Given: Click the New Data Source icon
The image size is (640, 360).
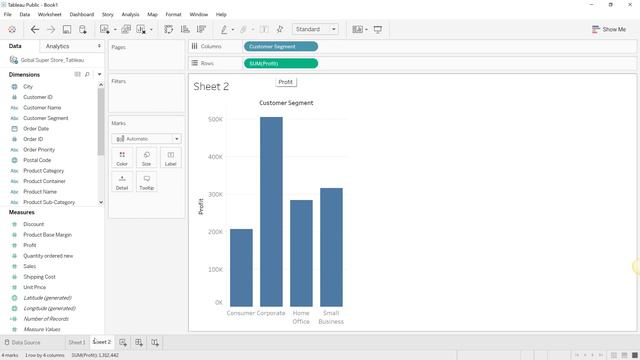Looking at the screenshot, I should (x=83, y=29).
